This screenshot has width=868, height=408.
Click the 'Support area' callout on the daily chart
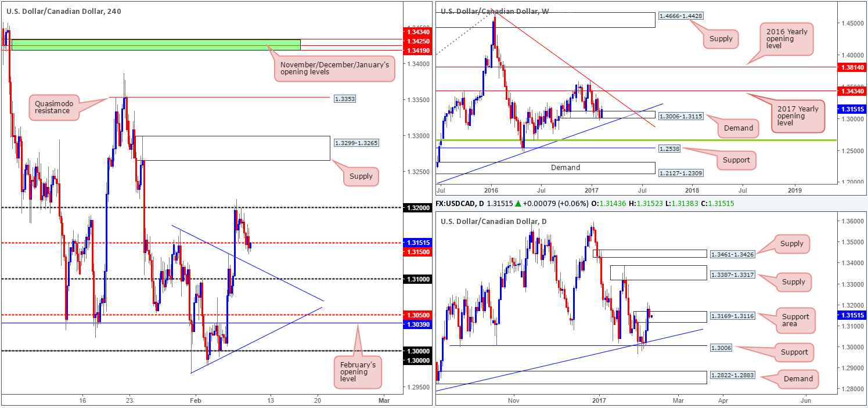795,320
